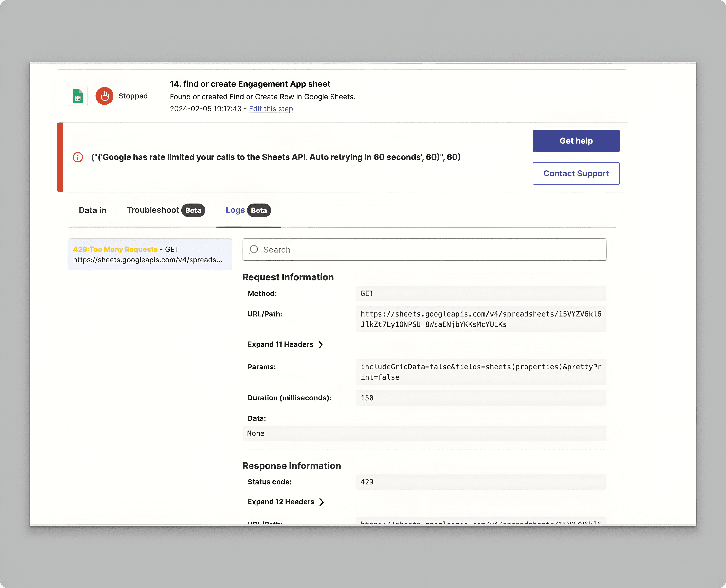Follow the Edit this step link
The height and width of the screenshot is (588, 726).
coord(271,109)
